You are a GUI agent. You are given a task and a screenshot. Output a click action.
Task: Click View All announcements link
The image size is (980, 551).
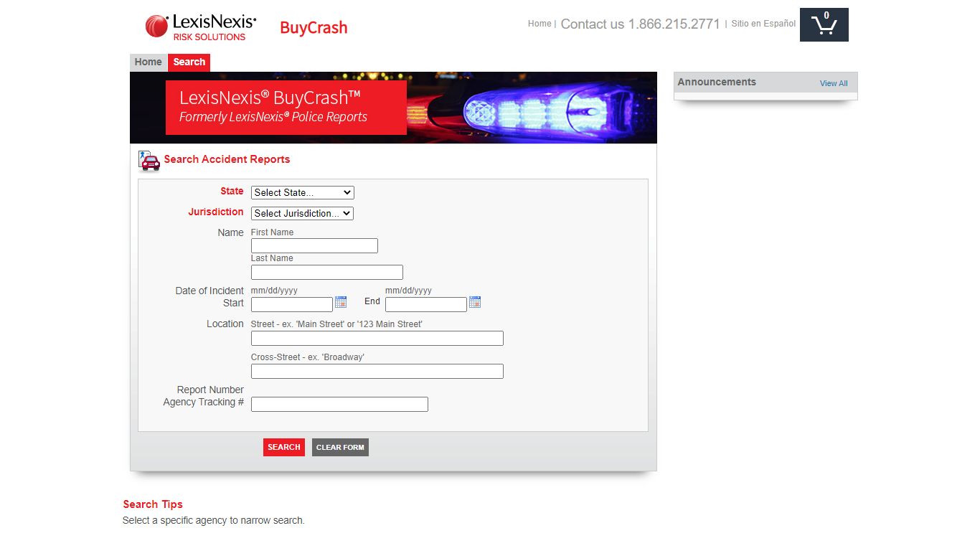[834, 83]
